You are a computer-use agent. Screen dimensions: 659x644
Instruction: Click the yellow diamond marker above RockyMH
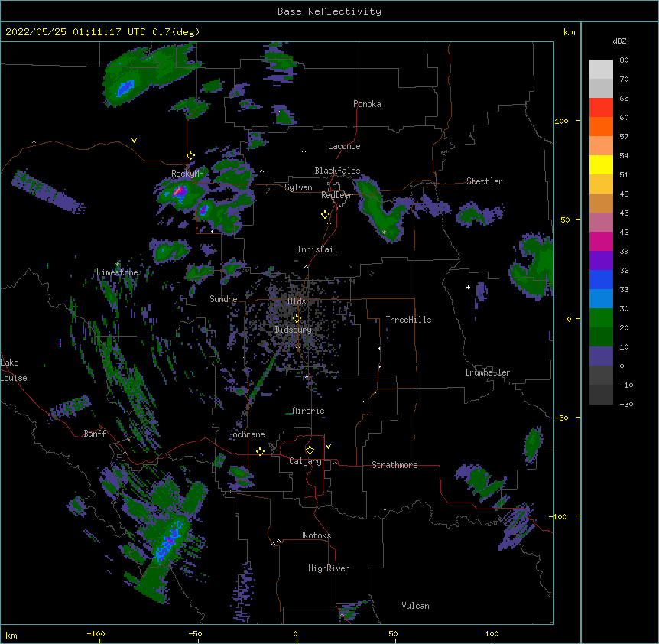pos(190,156)
